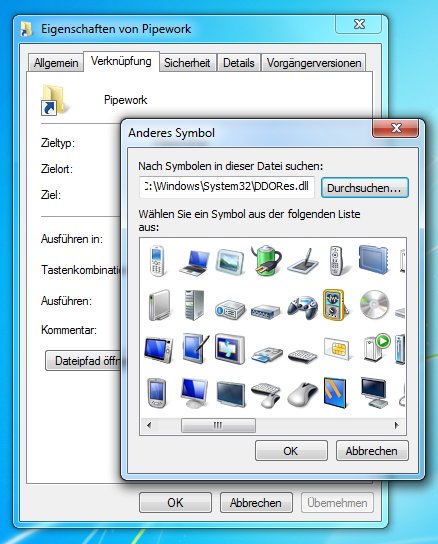Image resolution: width=438 pixels, height=544 pixels.
Task: Select the blue screen with stripes icon
Action: pyautogui.click(x=335, y=393)
